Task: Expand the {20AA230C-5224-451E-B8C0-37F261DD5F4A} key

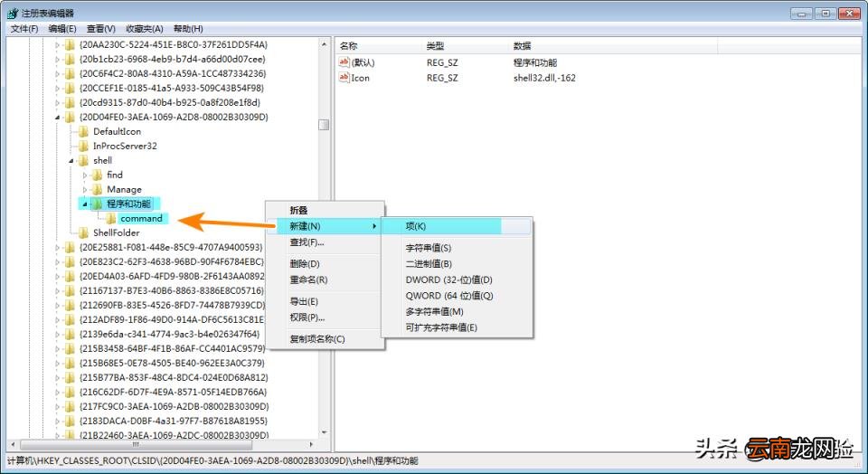Action: click(x=58, y=45)
